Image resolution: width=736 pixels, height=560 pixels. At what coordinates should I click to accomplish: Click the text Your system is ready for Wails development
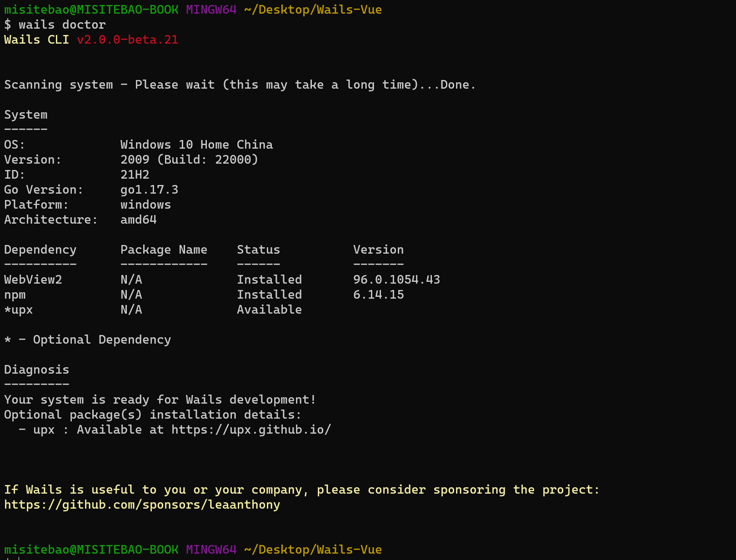160,399
